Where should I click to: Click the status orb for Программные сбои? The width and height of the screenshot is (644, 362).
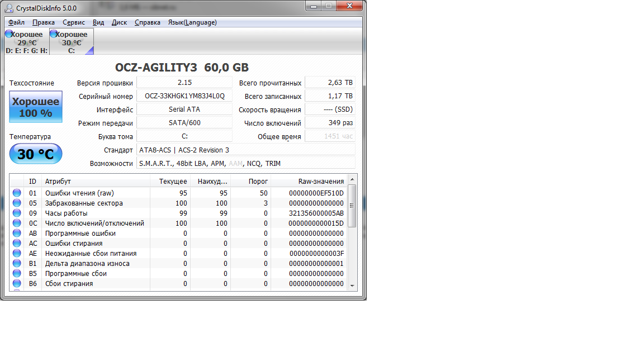tap(17, 273)
